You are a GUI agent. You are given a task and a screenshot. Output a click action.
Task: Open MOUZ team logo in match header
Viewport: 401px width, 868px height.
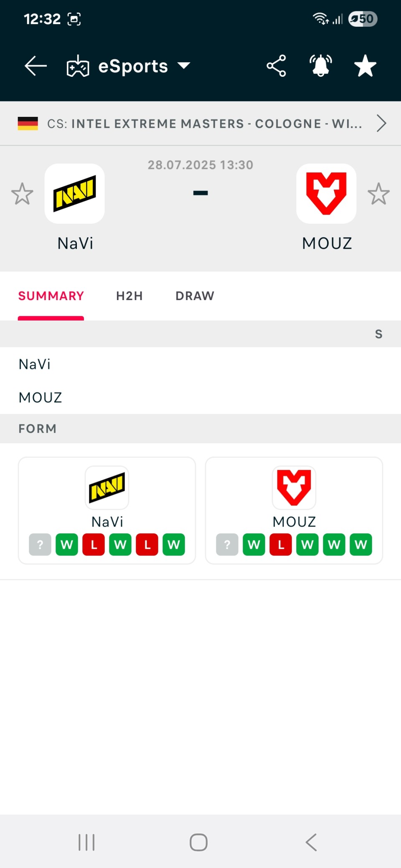[x=326, y=194]
